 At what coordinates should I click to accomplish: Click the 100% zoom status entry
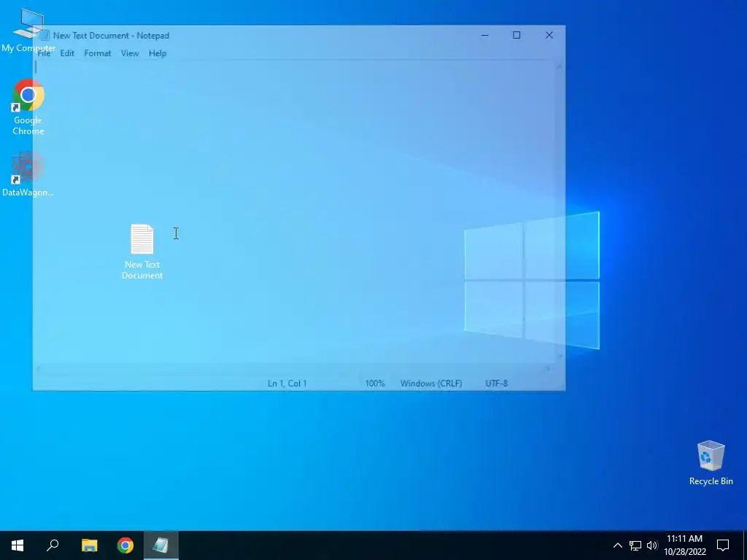click(375, 384)
